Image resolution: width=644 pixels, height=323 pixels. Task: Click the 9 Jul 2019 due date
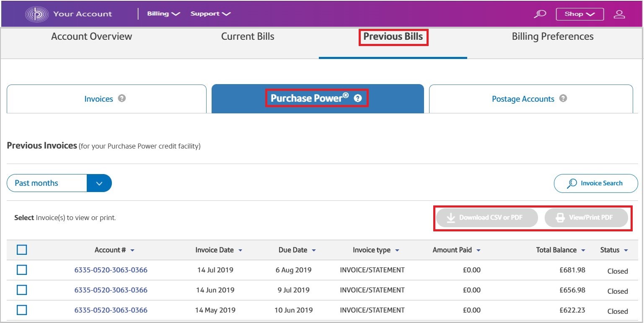pyautogui.click(x=293, y=290)
